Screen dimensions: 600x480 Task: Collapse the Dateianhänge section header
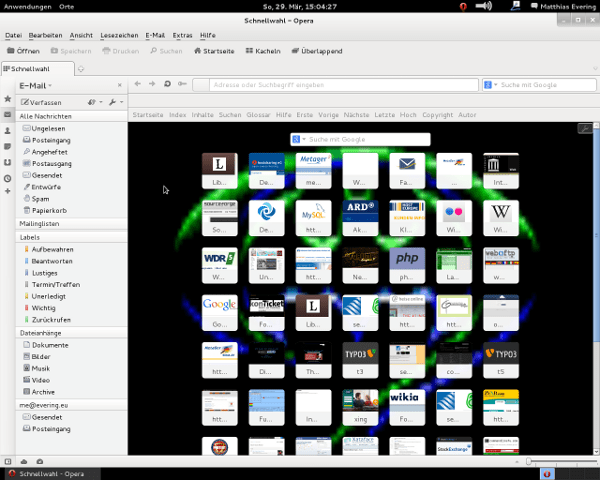[72, 333]
